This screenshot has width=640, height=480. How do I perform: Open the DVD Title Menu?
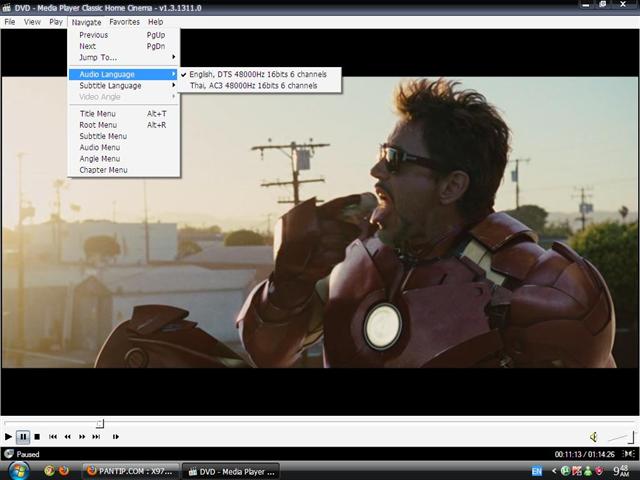click(124, 113)
